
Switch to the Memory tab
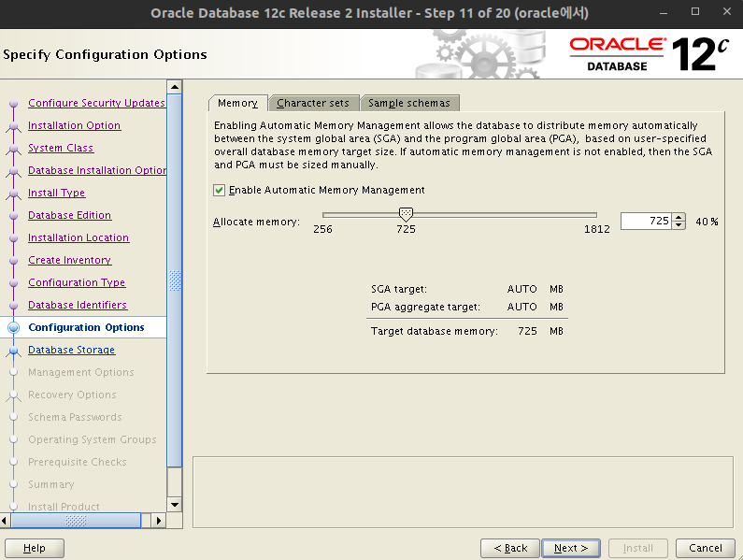pos(238,103)
